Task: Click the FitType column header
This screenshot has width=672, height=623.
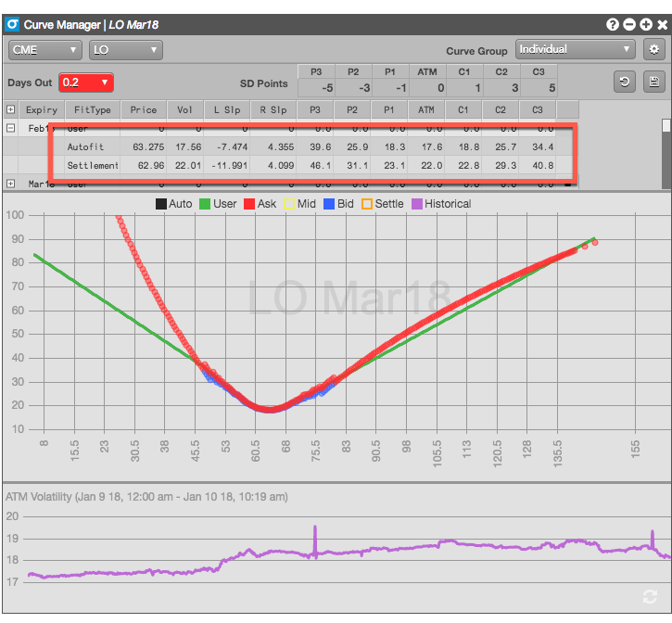Action: [93, 109]
